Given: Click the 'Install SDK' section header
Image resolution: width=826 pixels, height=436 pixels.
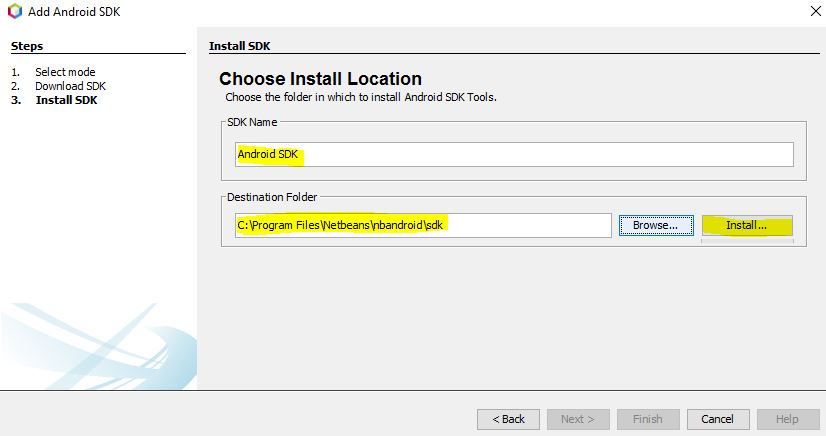Looking at the screenshot, I should (x=240, y=46).
